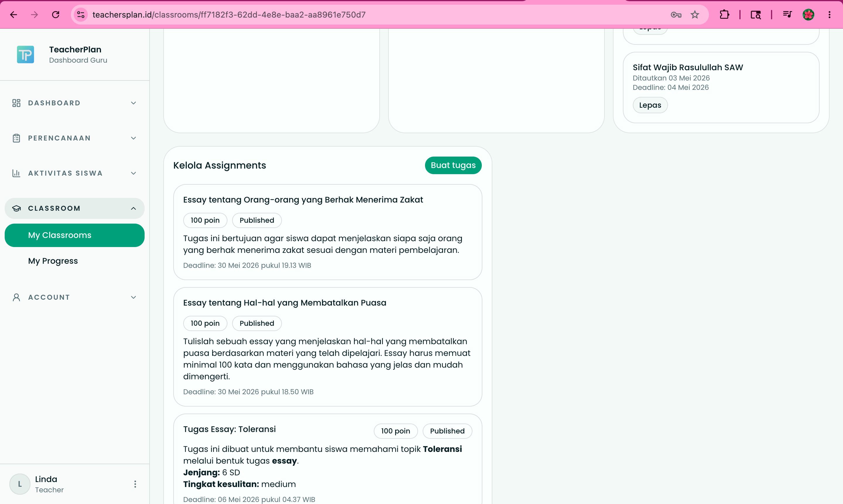This screenshot has height=504, width=843.
Task: Open the saved password key icon
Action: click(x=676, y=15)
